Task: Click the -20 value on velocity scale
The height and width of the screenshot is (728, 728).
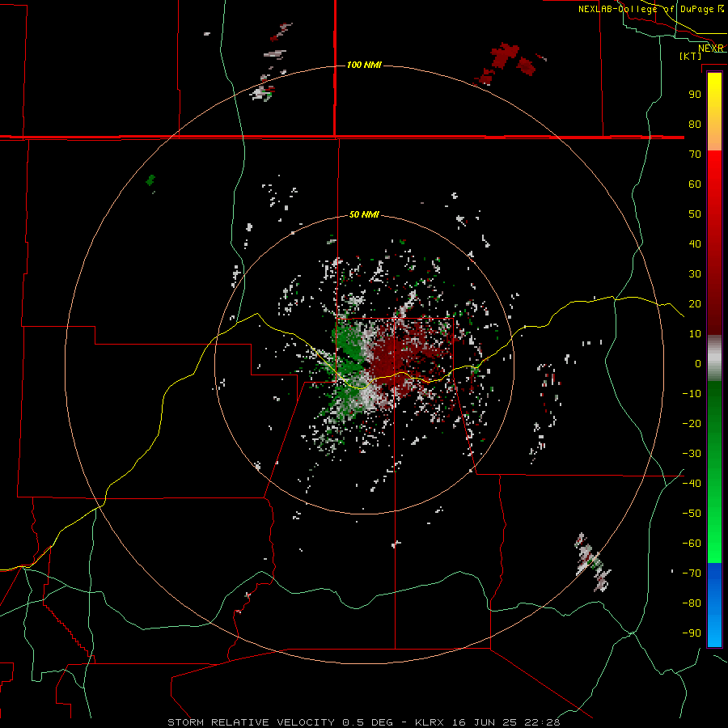Action: click(x=692, y=423)
